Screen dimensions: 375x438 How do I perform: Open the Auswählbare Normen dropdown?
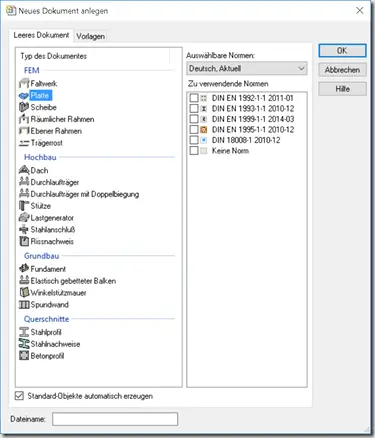coord(247,69)
